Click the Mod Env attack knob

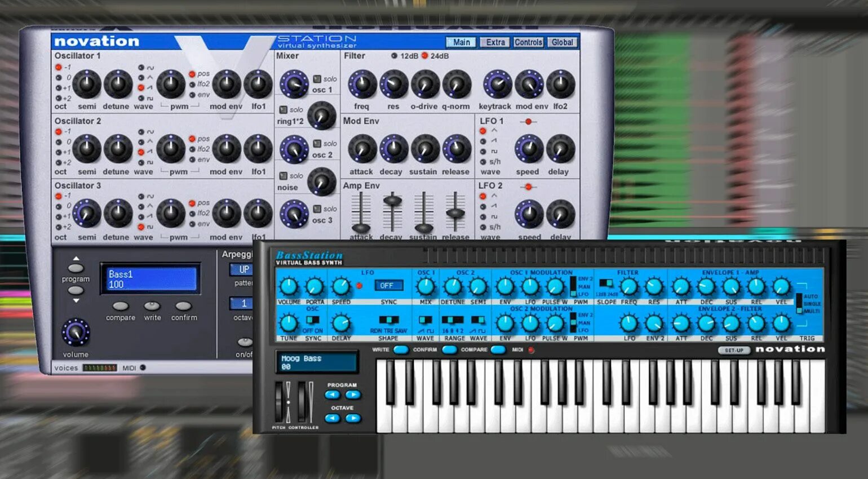(x=362, y=149)
